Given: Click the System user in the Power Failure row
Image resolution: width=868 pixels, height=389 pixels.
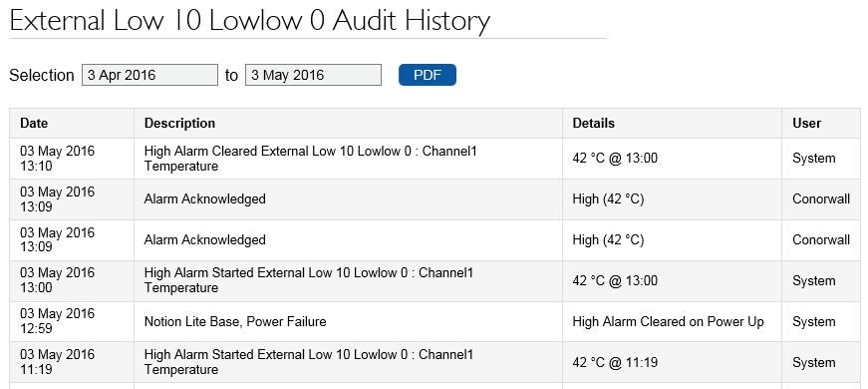Looking at the screenshot, I should coord(814,321).
